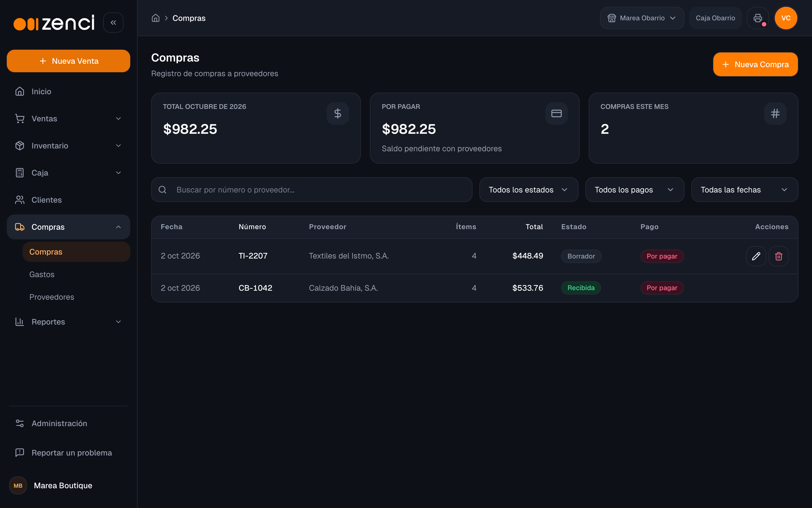Image resolution: width=812 pixels, height=508 pixels.
Task: Click the Total column header
Action: [x=534, y=227]
